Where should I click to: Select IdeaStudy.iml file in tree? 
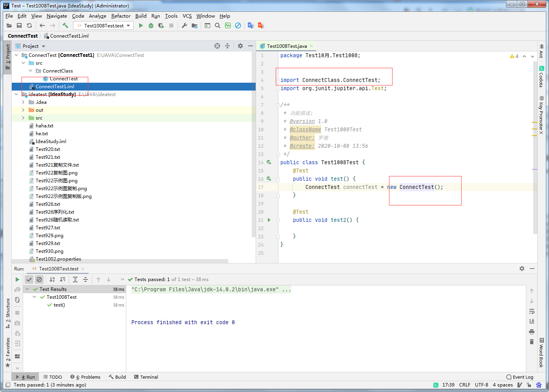51,142
